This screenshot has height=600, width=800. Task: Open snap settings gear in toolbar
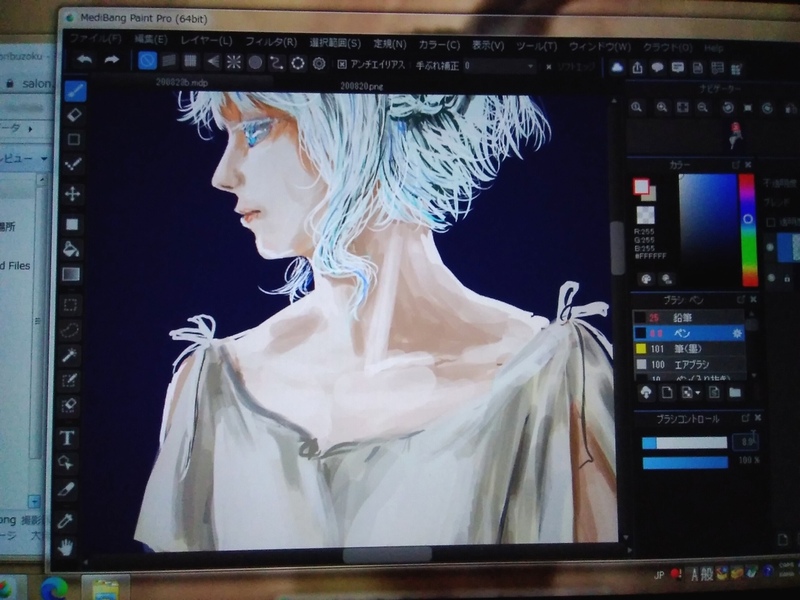319,64
